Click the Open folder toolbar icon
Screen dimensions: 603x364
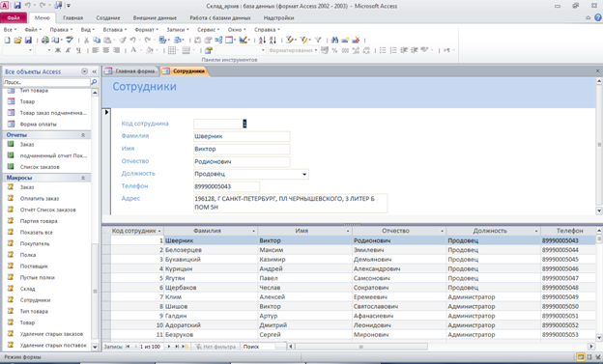coord(17,40)
